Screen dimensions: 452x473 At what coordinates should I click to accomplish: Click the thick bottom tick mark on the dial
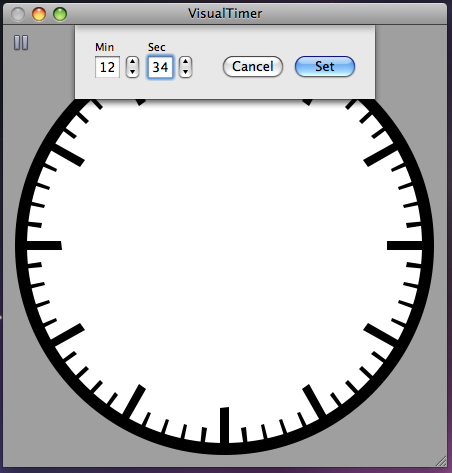(225, 425)
